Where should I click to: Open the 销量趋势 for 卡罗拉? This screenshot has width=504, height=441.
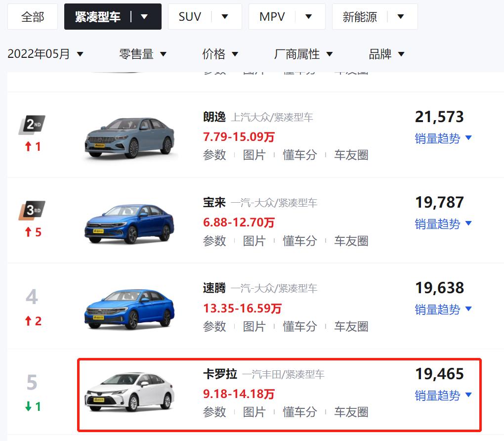pyautogui.click(x=437, y=395)
